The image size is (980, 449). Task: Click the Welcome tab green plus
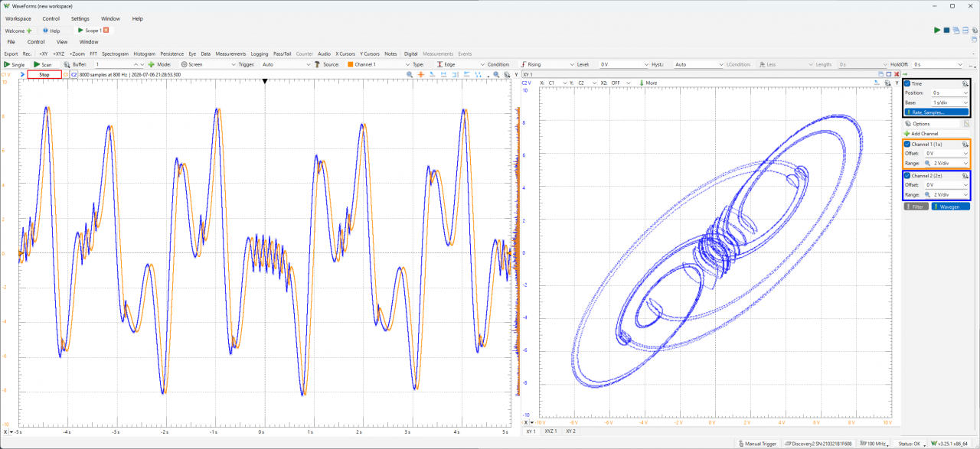tap(29, 31)
